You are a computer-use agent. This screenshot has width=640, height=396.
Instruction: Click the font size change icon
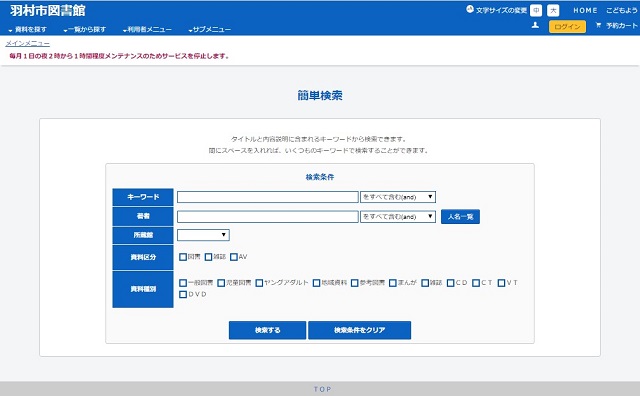click(470, 9)
